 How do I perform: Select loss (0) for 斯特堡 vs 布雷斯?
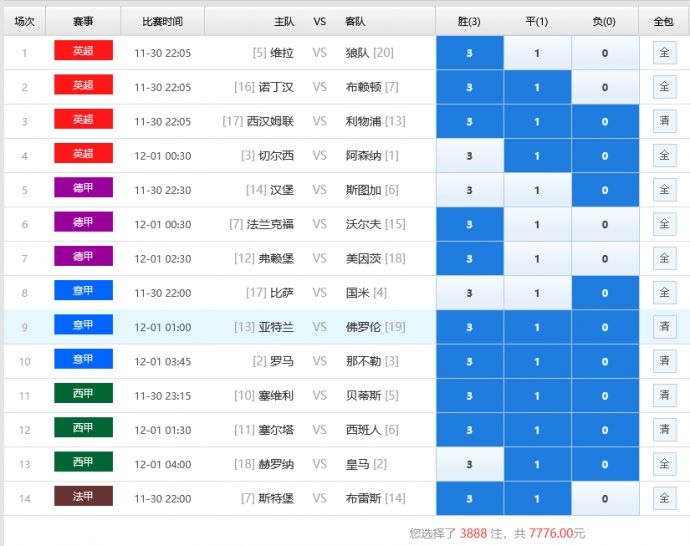click(605, 498)
